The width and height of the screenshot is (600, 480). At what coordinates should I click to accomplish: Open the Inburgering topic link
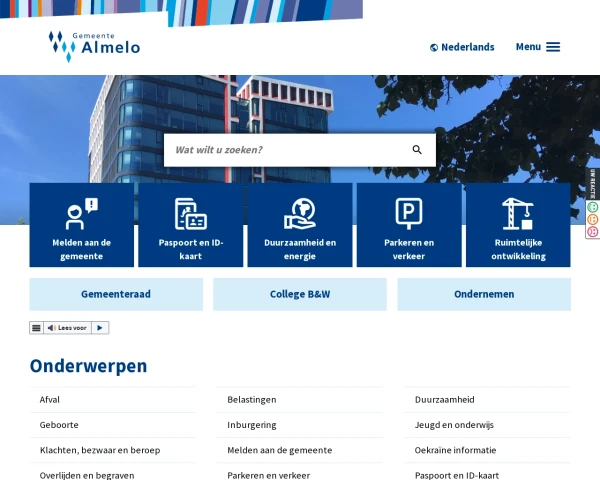(252, 425)
